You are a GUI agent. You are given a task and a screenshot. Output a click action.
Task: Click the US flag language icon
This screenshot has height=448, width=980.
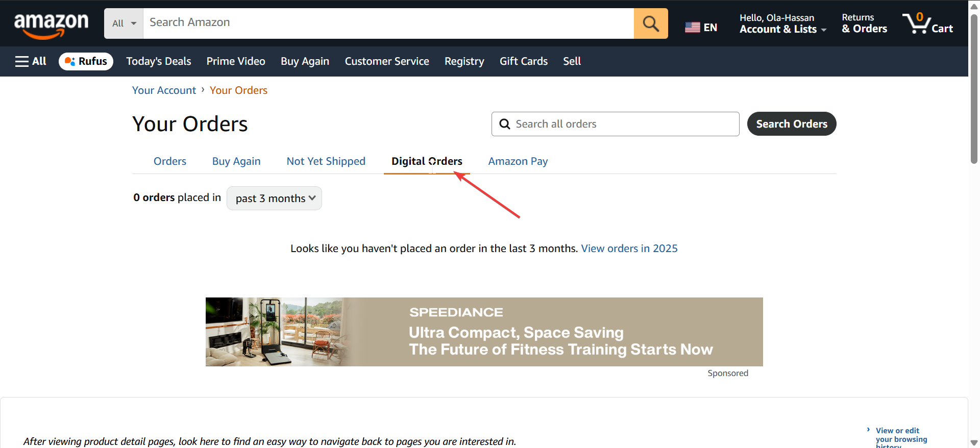click(693, 28)
